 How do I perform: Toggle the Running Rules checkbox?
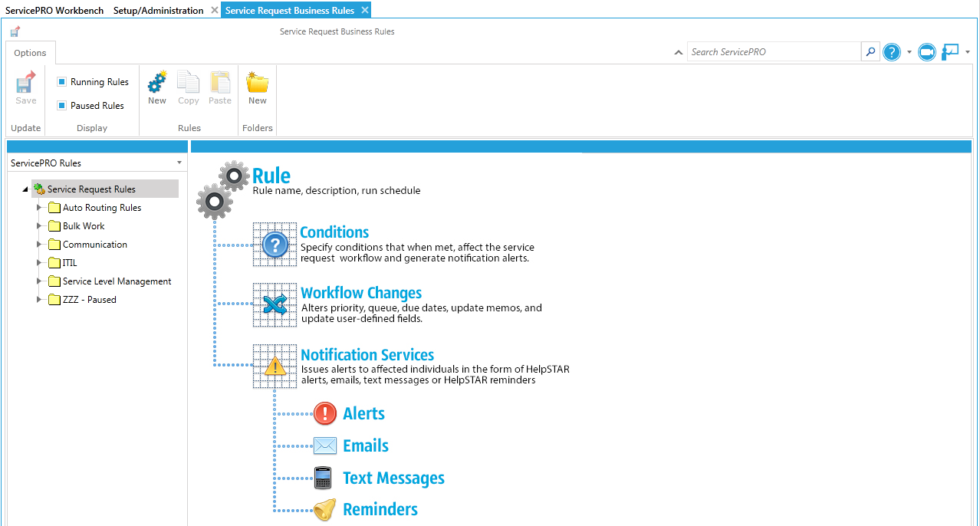[x=62, y=81]
